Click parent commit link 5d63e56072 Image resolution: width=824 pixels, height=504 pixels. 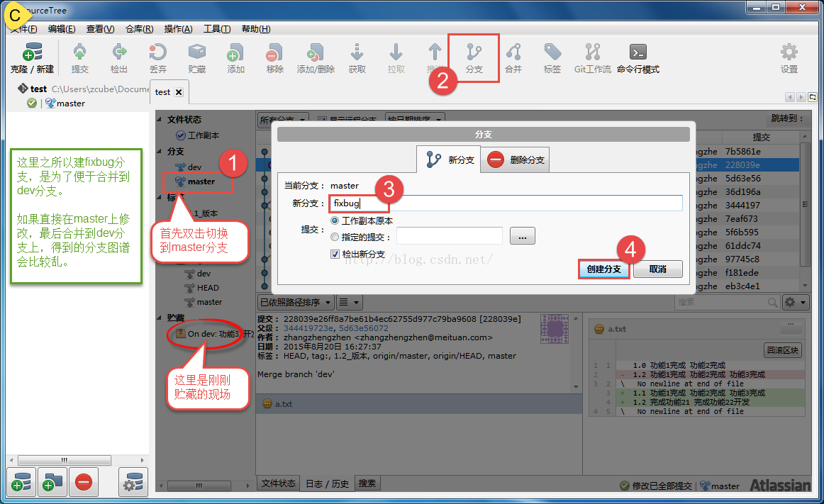click(x=364, y=328)
